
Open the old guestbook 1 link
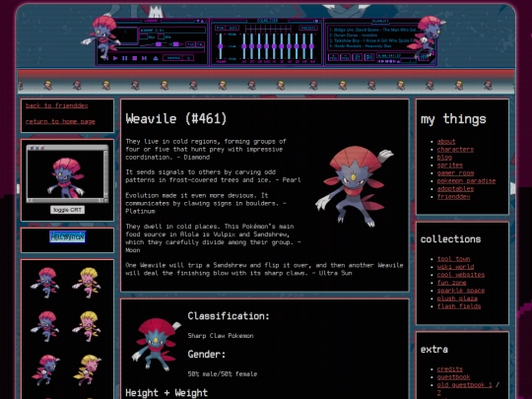464,385
